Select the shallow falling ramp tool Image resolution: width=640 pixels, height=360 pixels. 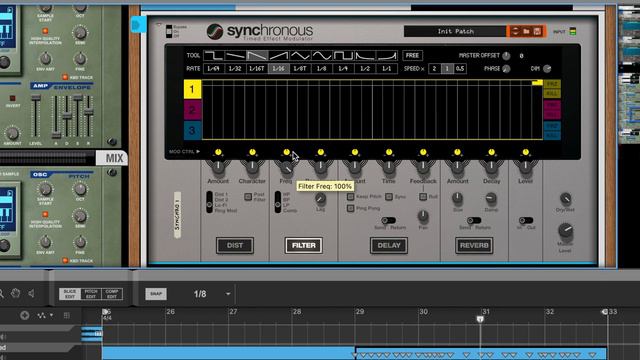pyautogui.click(x=235, y=56)
